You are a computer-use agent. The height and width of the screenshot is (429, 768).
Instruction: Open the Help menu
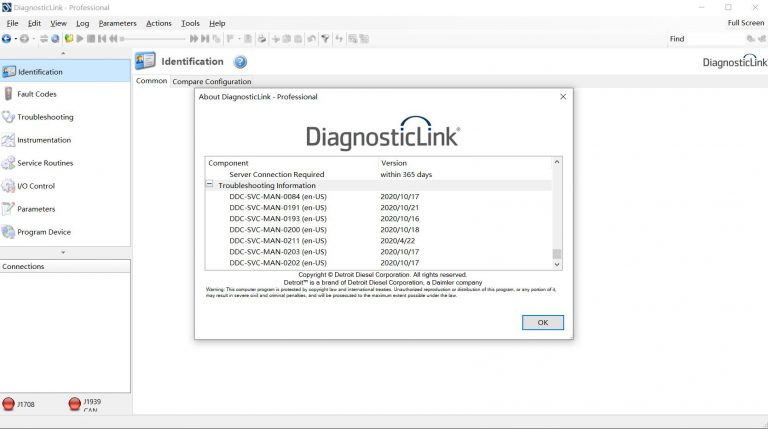click(217, 23)
